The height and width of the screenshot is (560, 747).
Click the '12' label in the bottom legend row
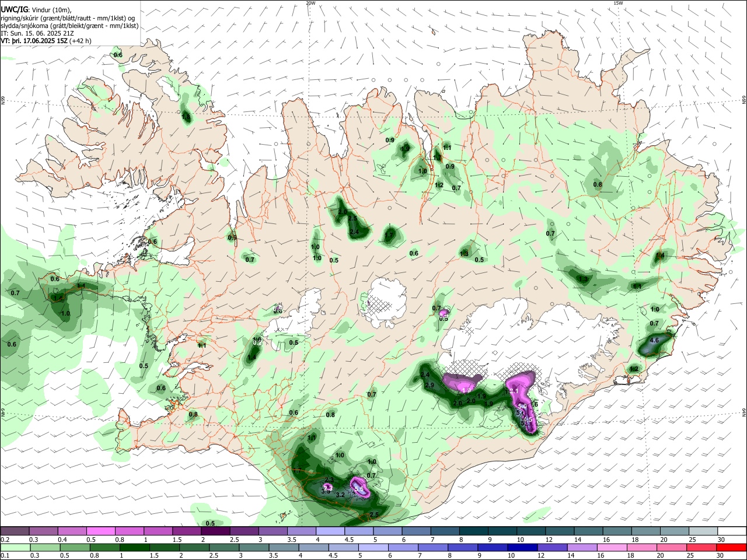tap(541, 555)
